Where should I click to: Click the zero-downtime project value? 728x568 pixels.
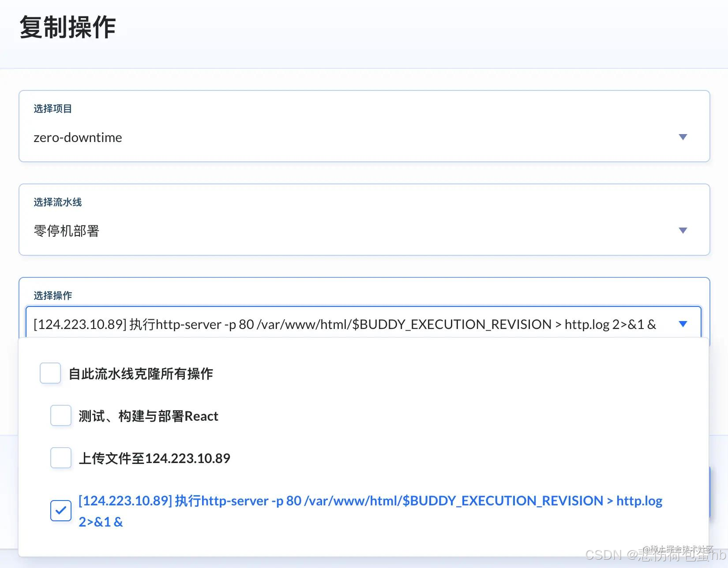[x=78, y=138]
